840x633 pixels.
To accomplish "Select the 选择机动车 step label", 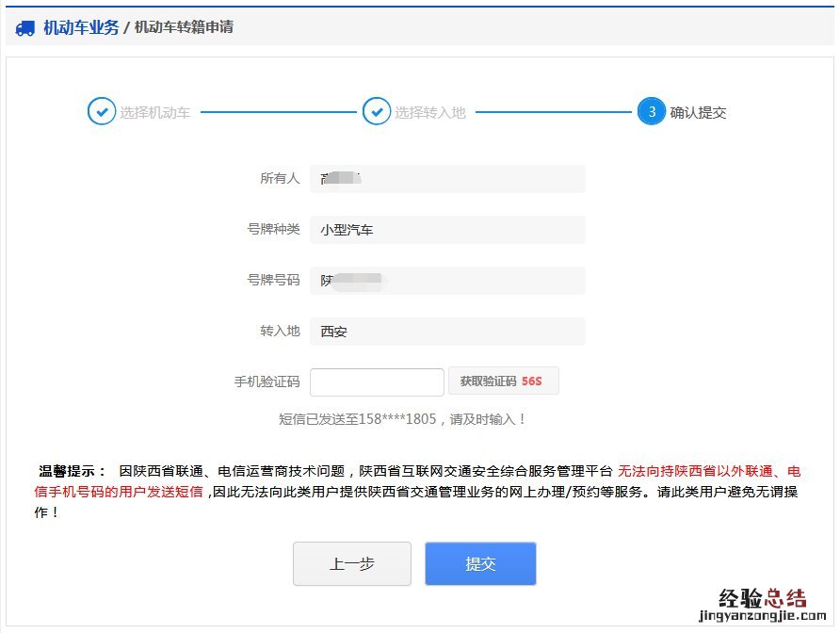I will pyautogui.click(x=154, y=112).
